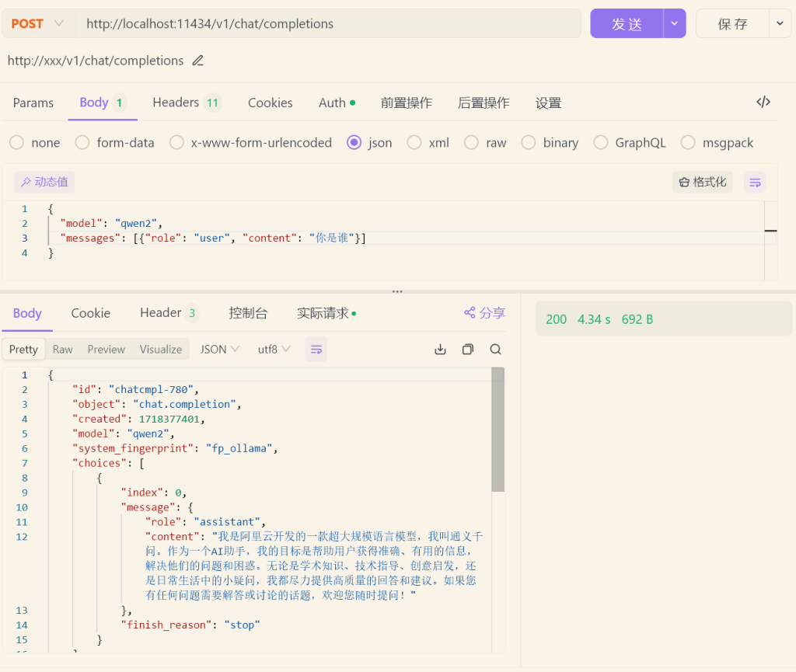796x672 pixels.
Task: Click the 发送 send button
Action: click(x=627, y=23)
